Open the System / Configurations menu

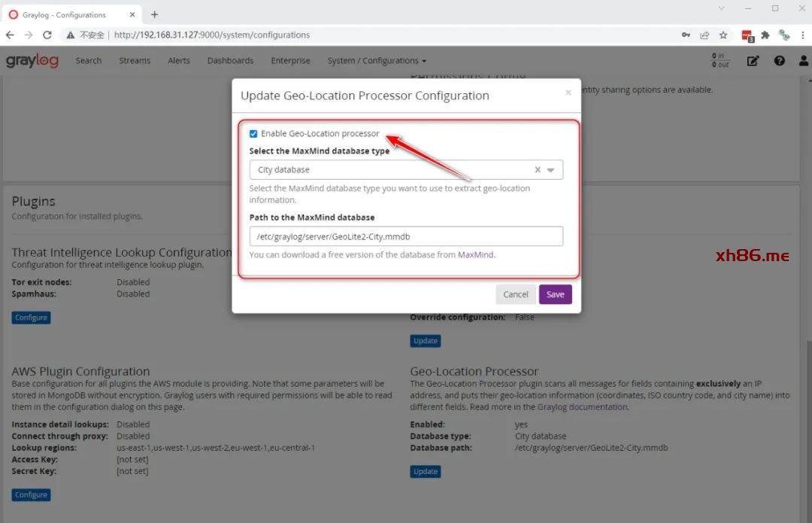(x=377, y=61)
